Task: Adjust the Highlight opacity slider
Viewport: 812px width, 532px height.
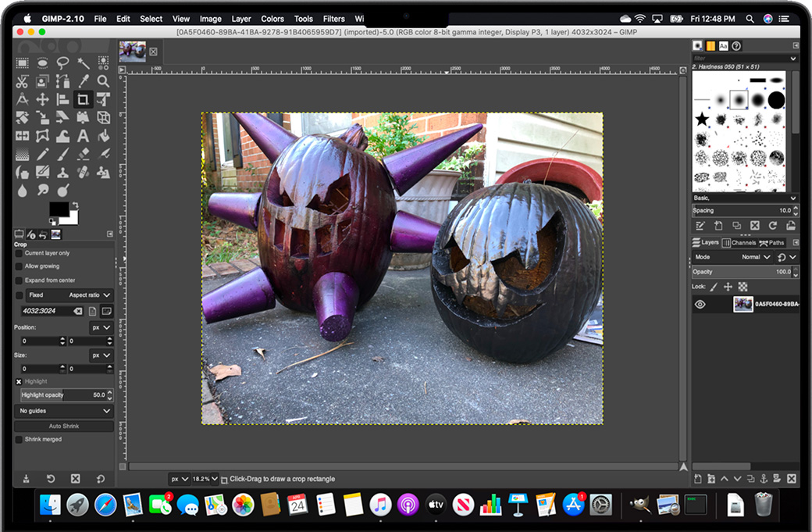Action: click(x=62, y=395)
